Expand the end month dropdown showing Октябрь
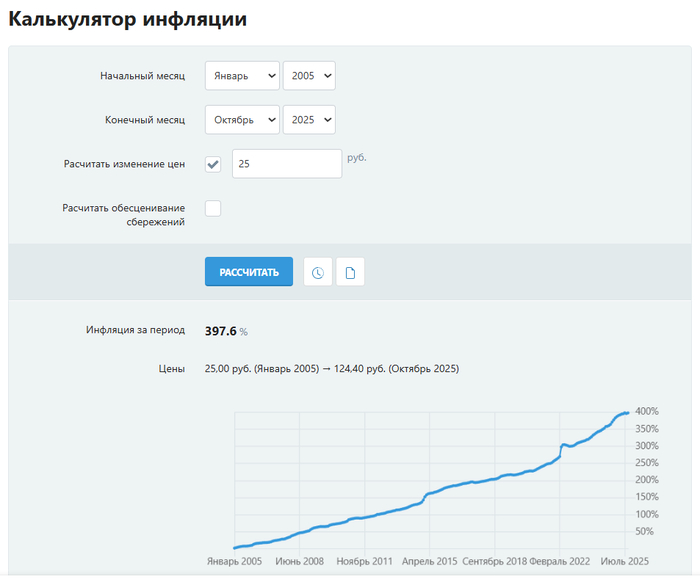This screenshot has height=582, width=700. point(242,120)
